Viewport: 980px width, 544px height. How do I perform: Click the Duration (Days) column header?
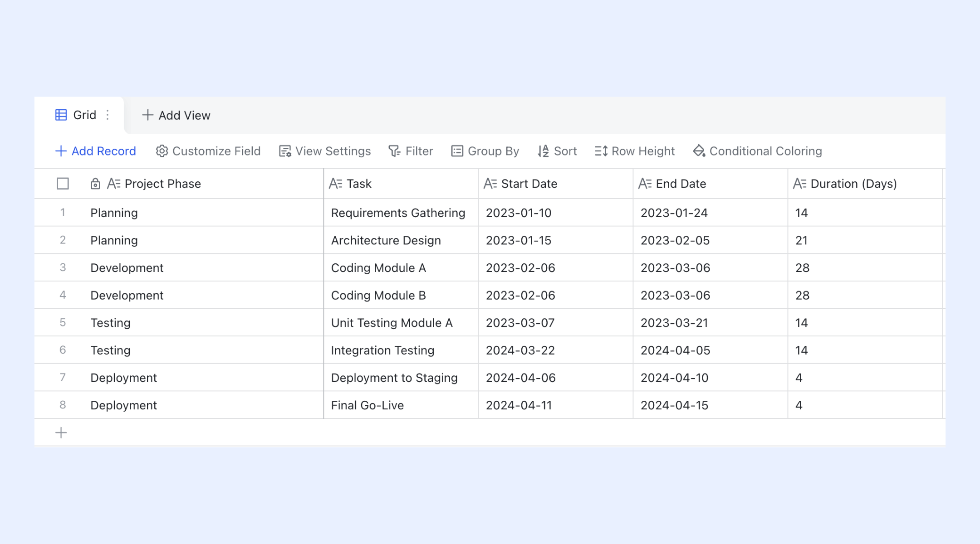coord(865,184)
